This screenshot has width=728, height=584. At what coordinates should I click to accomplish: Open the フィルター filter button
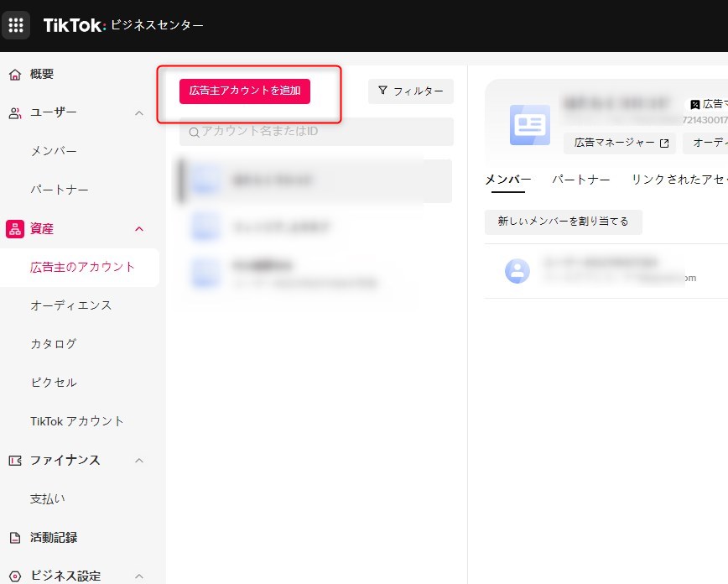click(x=410, y=91)
